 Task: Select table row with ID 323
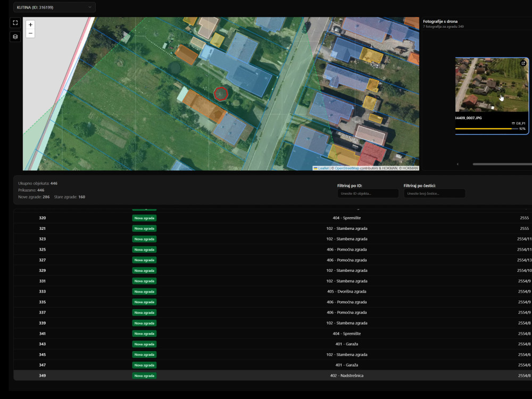click(273, 239)
